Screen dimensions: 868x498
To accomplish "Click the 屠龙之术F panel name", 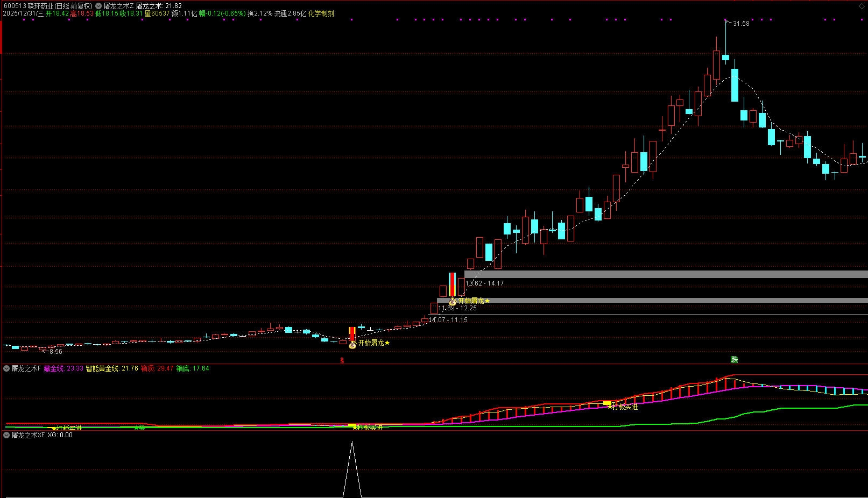I will tap(26, 368).
